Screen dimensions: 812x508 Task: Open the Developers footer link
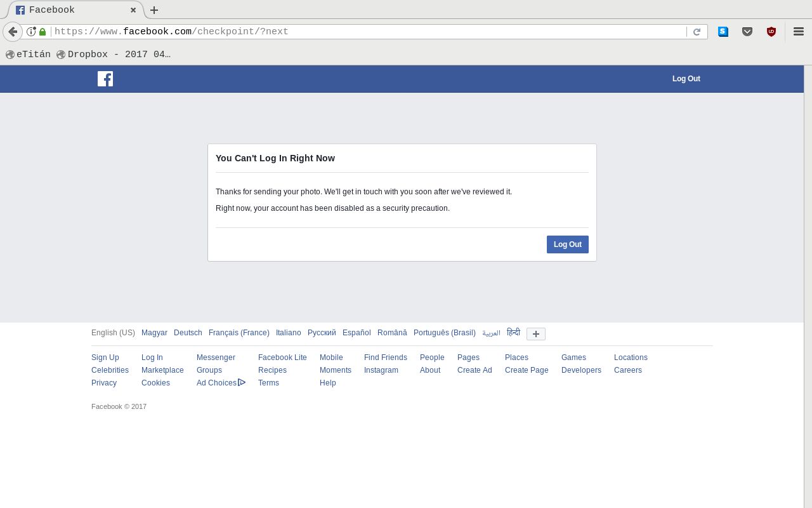pos(581,370)
